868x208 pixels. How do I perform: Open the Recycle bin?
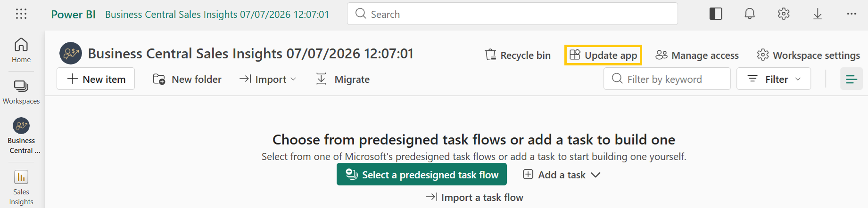(x=518, y=55)
